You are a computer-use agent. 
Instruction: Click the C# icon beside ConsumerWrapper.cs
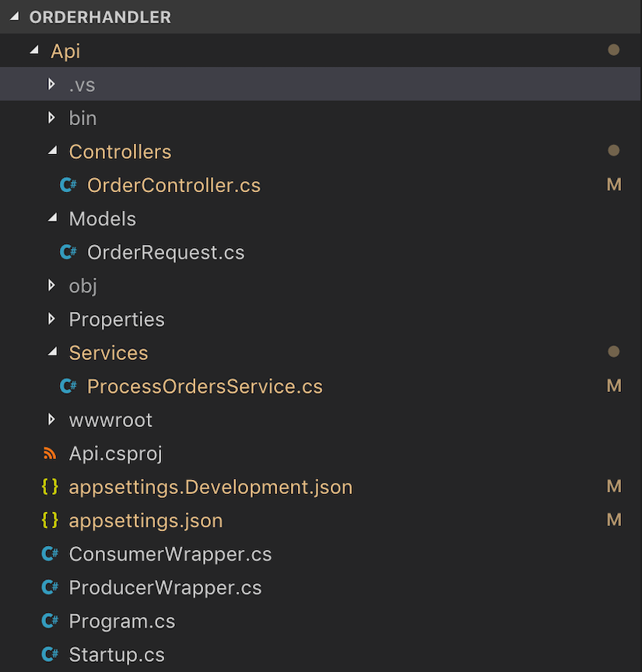pos(50,554)
